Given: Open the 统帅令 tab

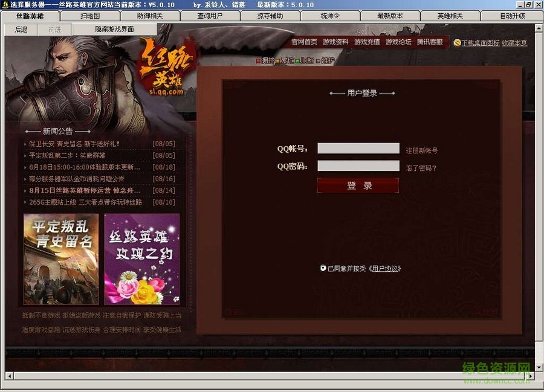Looking at the screenshot, I should coord(329,16).
